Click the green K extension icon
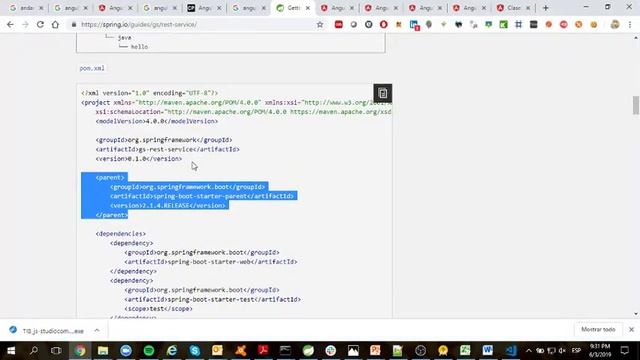640x360 pixels. pyautogui.click(x=503, y=24)
